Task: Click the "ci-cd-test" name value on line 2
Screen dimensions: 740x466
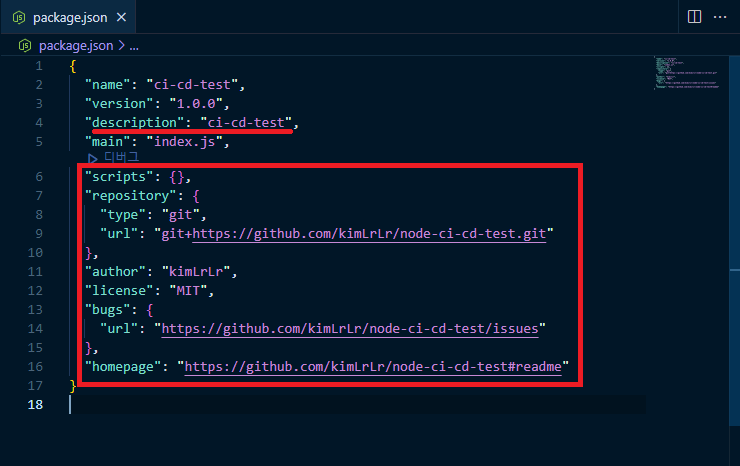Action: tap(192, 85)
